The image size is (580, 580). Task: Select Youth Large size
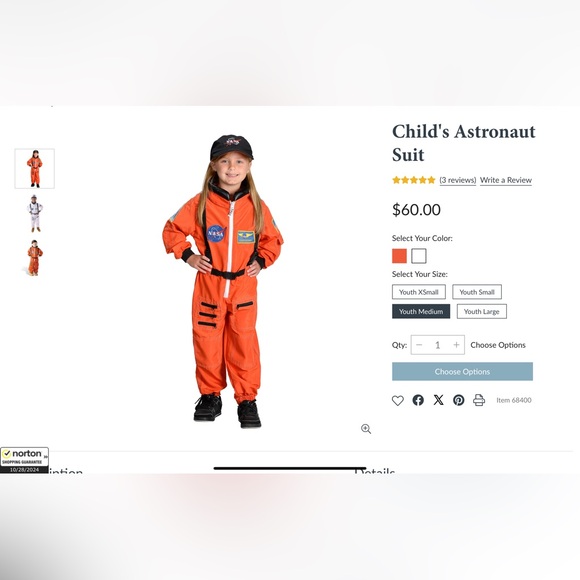click(x=482, y=311)
